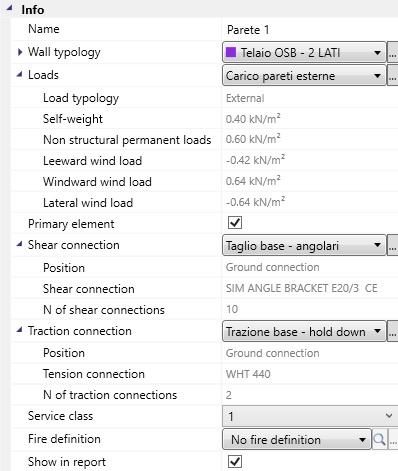
Task: Uncheck the Show in report checkbox
Action: [235, 462]
